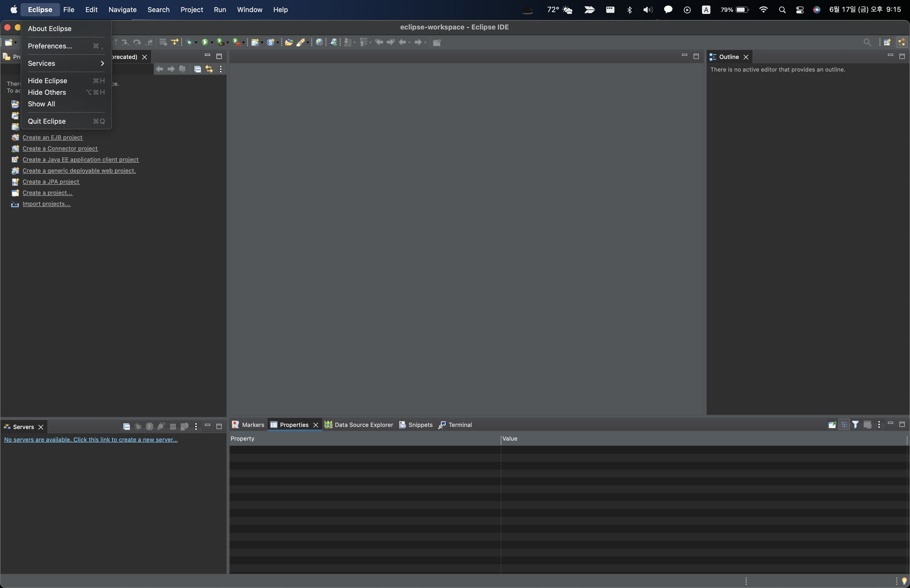Toggle the properties filter funnel icon
Screen dimensions: 910x588
point(855,425)
